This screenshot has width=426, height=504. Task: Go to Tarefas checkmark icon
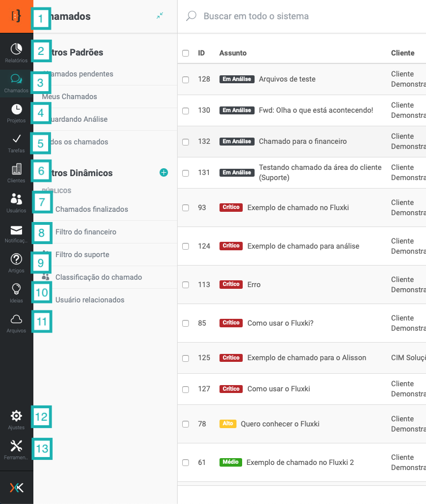(16, 139)
